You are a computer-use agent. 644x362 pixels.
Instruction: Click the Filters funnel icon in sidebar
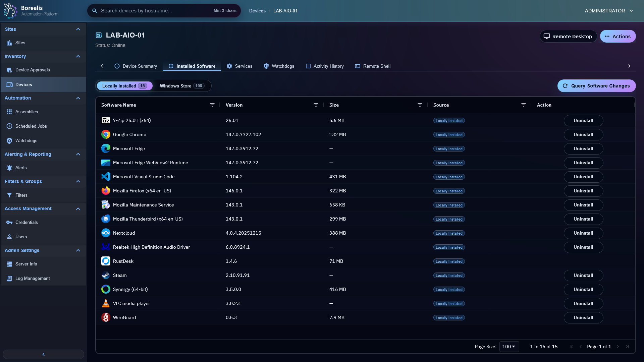[9, 195]
